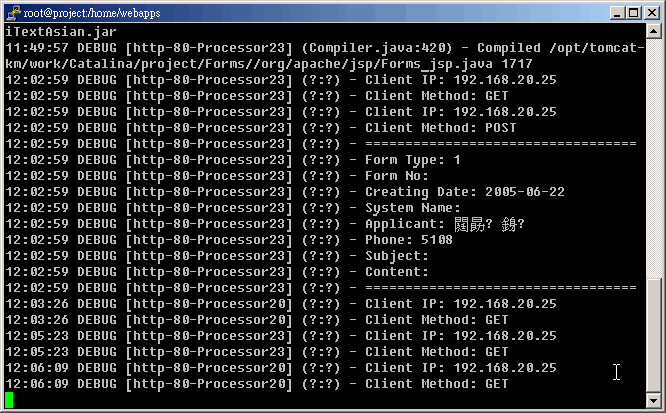This screenshot has height=413, width=666.
Task: Maximize the root@project terminal window
Action: click(x=628, y=12)
